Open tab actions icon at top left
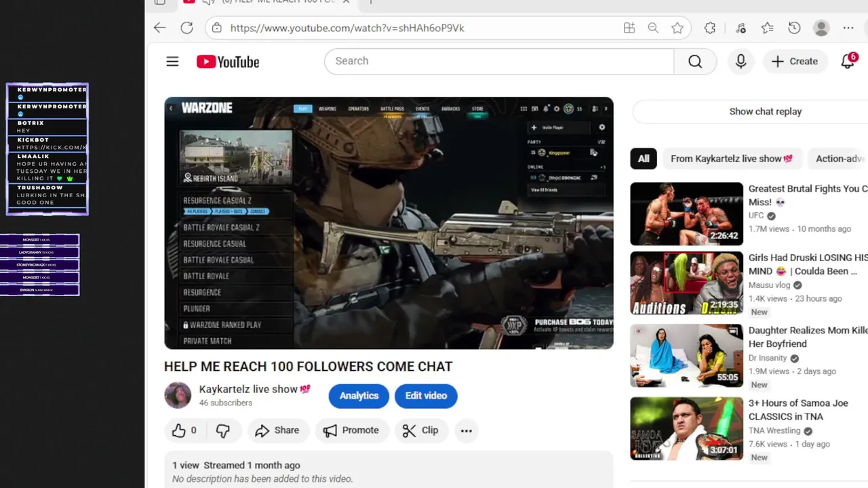Image resolution: width=868 pixels, height=488 pixels. click(159, 2)
